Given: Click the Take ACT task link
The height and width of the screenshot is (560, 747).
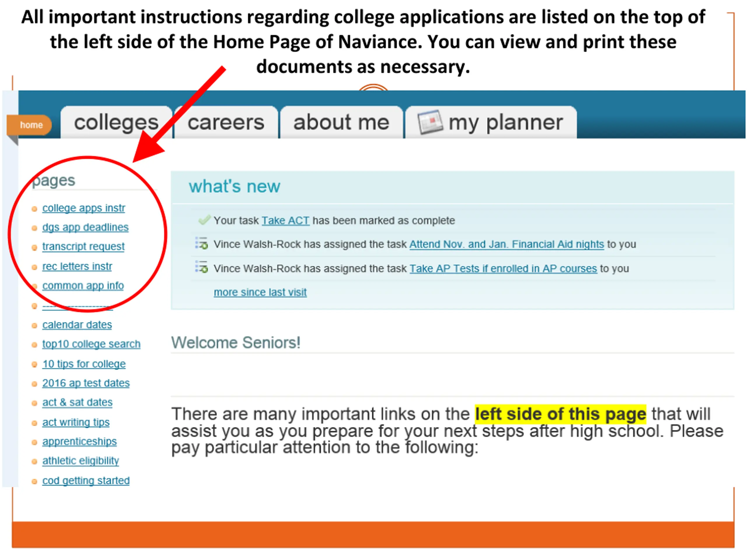Looking at the screenshot, I should (285, 220).
